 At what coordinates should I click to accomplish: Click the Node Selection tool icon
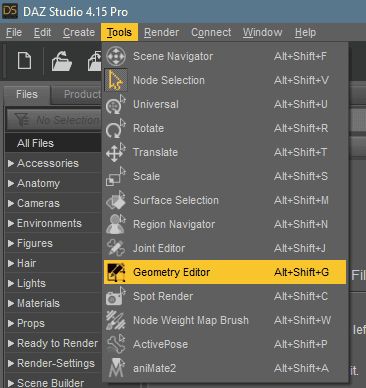point(116,80)
